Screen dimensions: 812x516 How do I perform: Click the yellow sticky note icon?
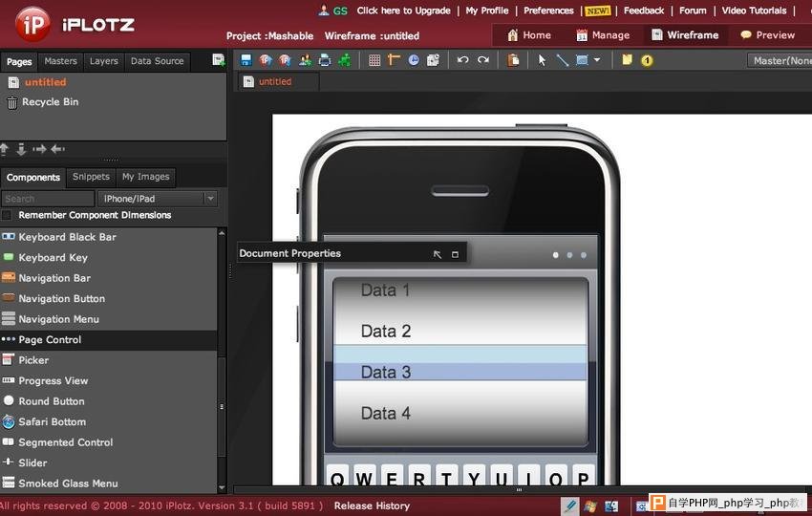(627, 59)
